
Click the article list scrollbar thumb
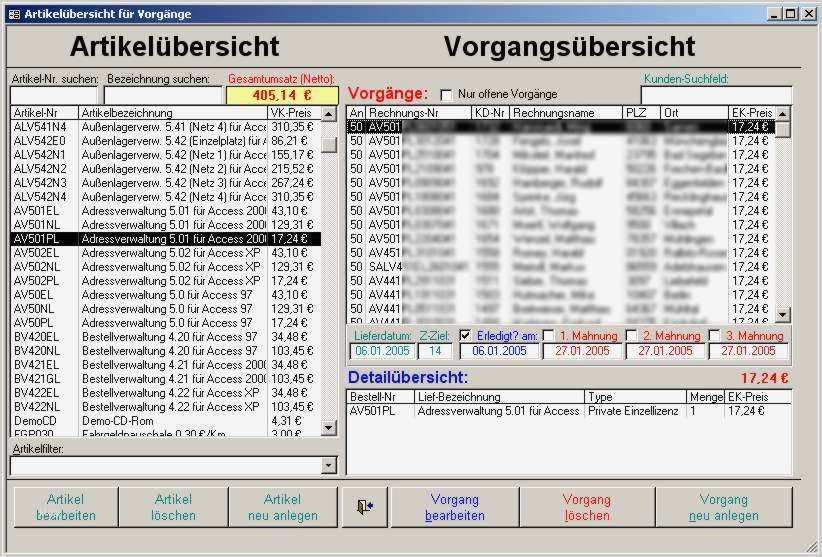pos(329,145)
